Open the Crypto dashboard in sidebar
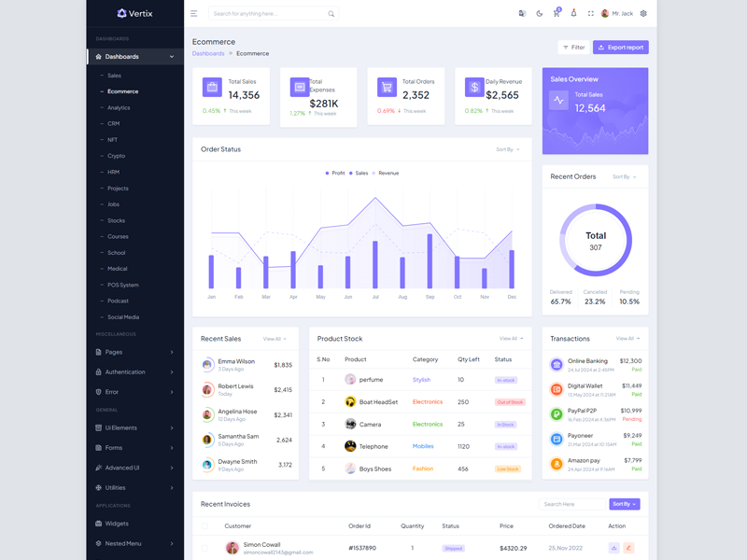The image size is (747, 560). (116, 156)
